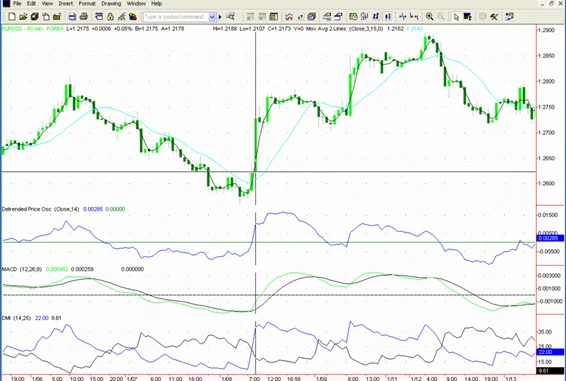Open the File menu
This screenshot has width=566, height=381.
click(17, 4)
